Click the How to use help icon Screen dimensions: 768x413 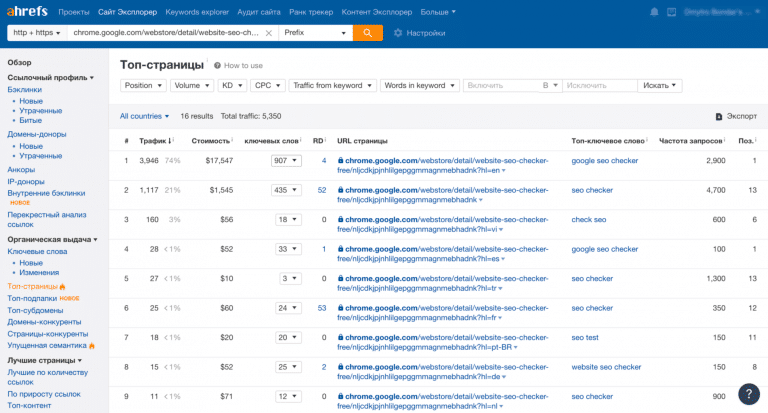click(x=217, y=65)
